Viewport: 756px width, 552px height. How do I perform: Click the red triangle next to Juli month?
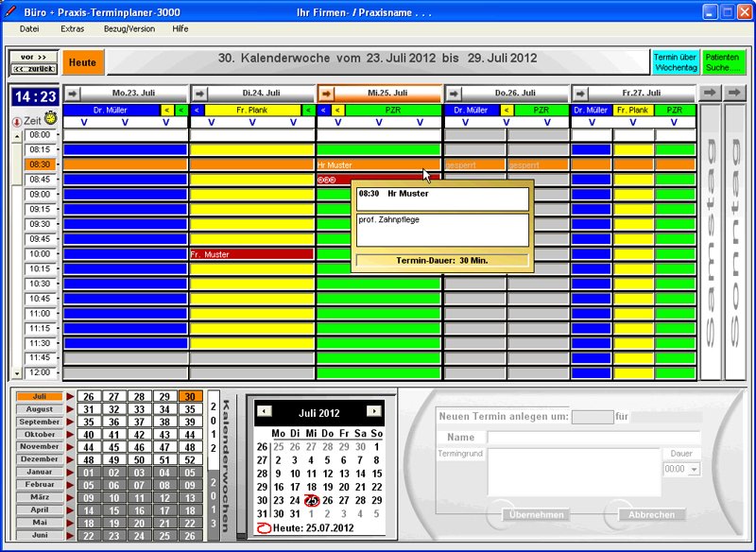(70, 396)
